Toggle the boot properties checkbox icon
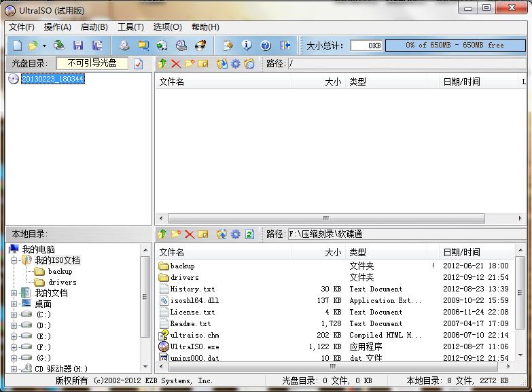 click(139, 64)
